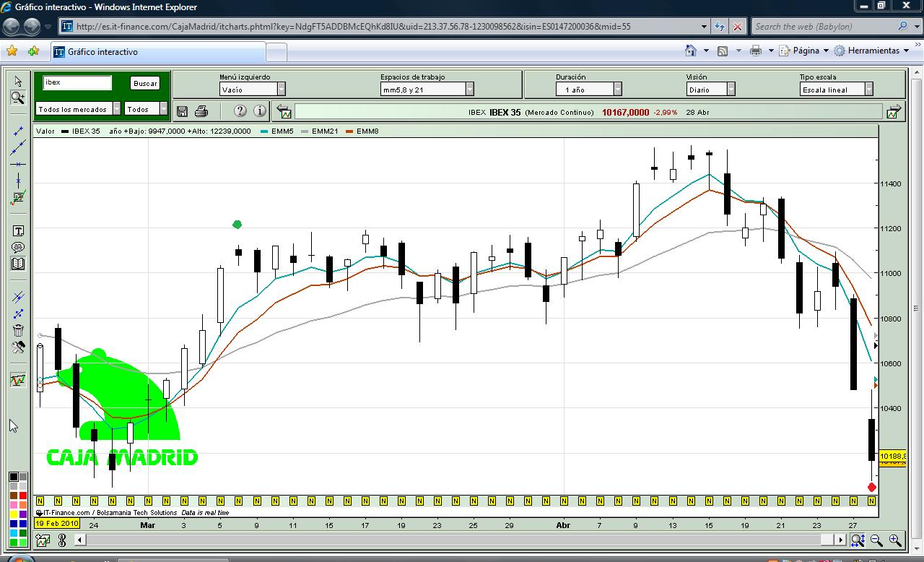
Task: Stop page loading with the red X button
Action: (738, 26)
